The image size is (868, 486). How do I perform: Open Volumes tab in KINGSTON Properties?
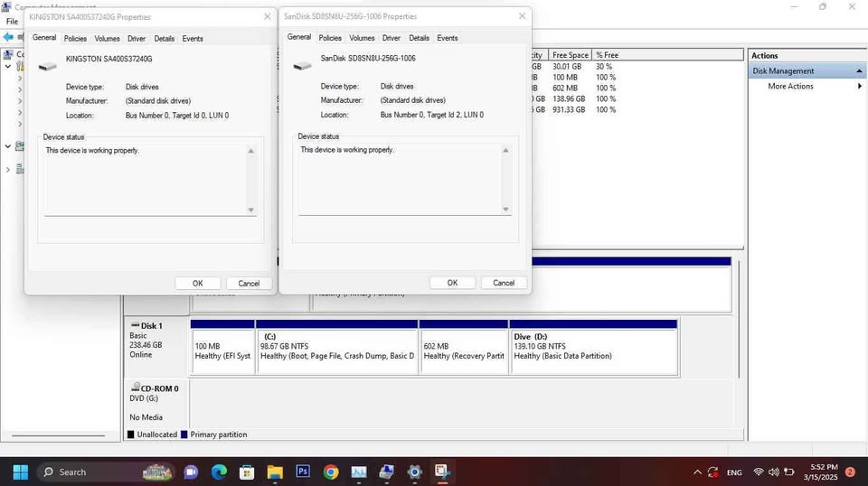(x=107, y=39)
